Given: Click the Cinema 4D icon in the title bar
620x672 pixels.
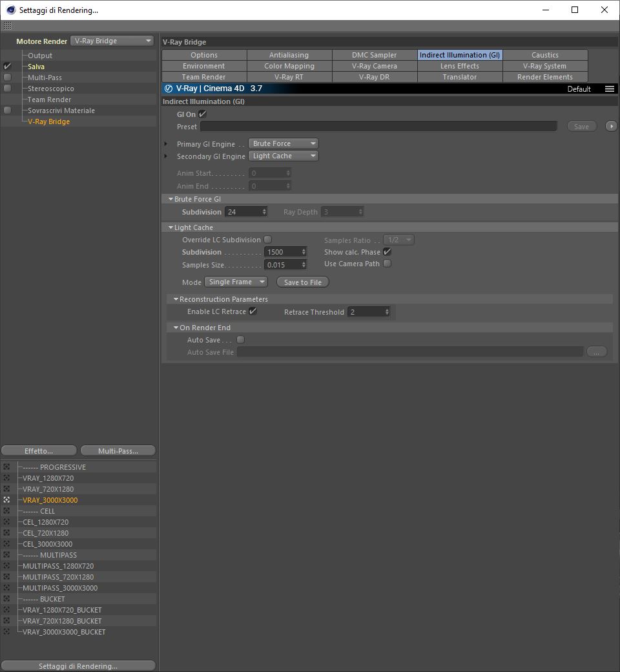Looking at the screenshot, I should [x=10, y=10].
